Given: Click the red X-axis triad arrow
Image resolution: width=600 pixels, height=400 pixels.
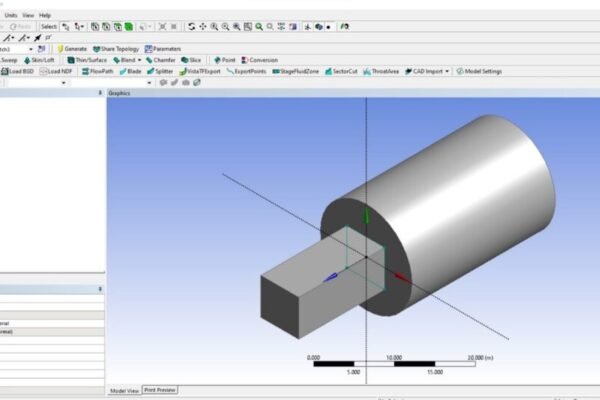Looking at the screenshot, I should (x=401, y=278).
